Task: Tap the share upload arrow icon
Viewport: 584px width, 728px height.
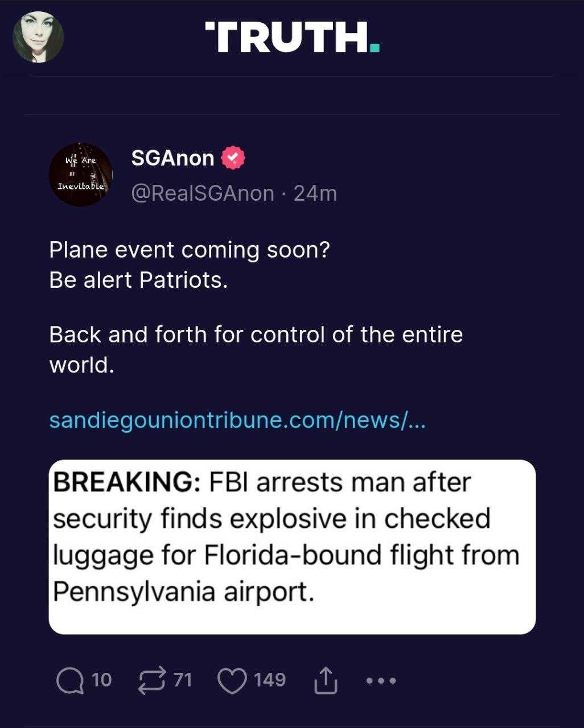Action: coord(326,680)
